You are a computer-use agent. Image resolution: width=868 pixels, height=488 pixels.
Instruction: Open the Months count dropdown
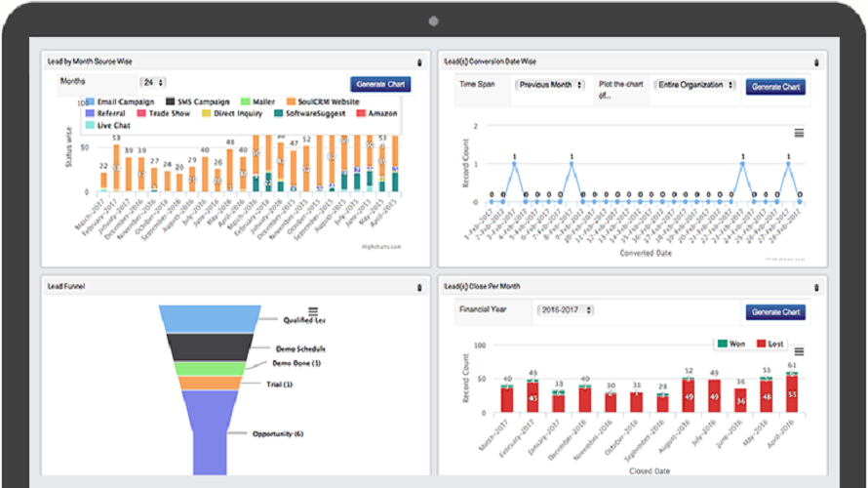(x=153, y=83)
